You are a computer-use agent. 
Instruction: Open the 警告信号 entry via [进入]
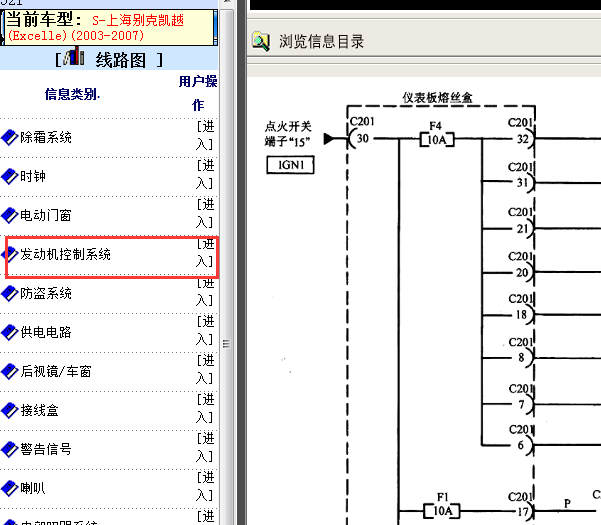point(205,448)
